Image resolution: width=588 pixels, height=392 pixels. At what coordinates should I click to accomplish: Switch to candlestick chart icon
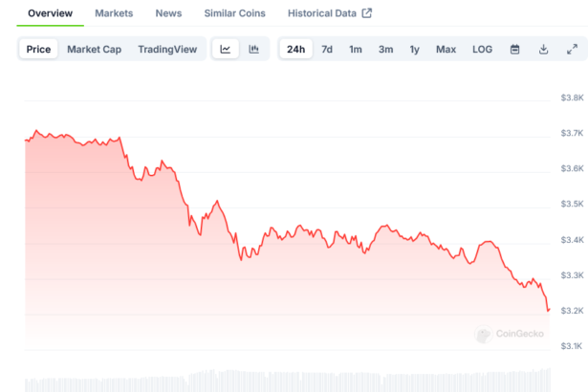pyautogui.click(x=254, y=50)
